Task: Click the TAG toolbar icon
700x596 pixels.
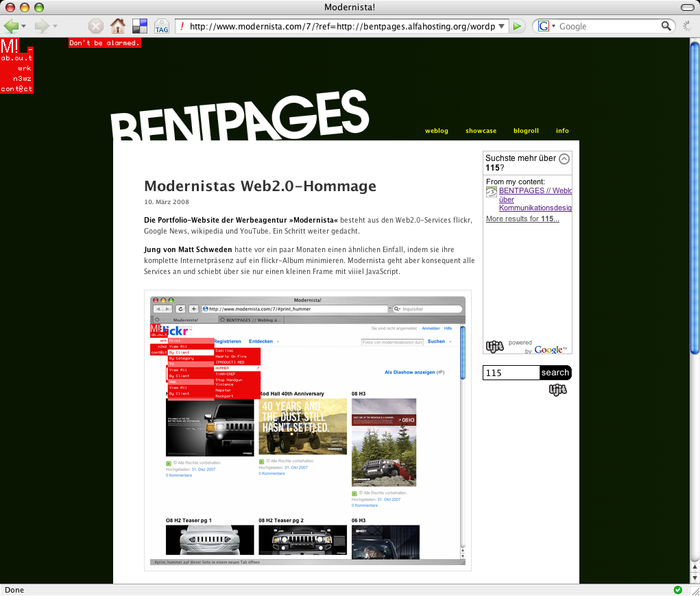Action: (162, 26)
